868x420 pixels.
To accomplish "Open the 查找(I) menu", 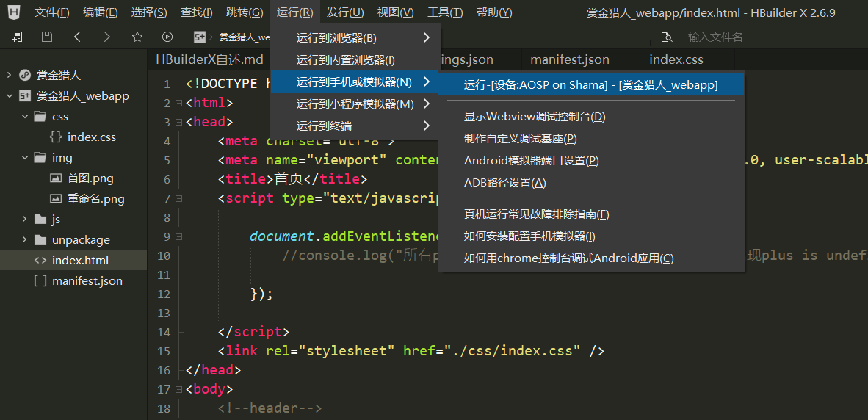I will click(197, 12).
